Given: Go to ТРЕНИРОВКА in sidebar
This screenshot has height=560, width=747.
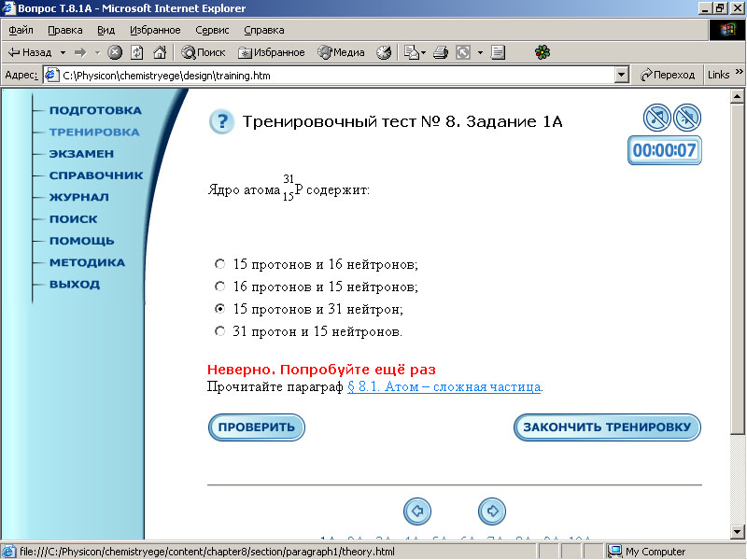Looking at the screenshot, I should pyautogui.click(x=94, y=132).
